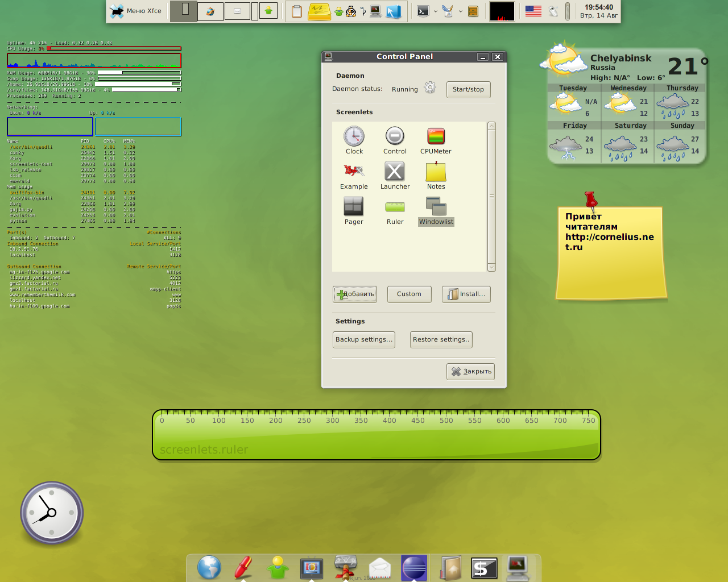Open the mail envelope in dock

pos(380,569)
